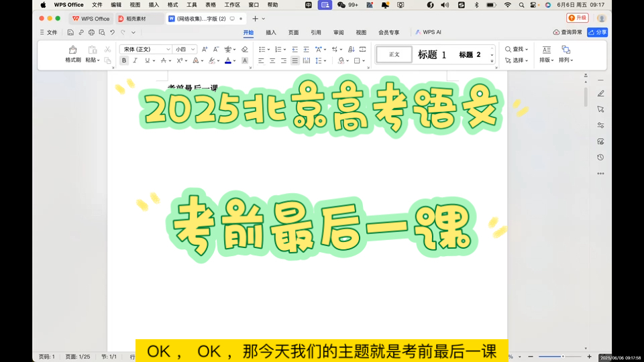The width and height of the screenshot is (644, 362).
Task: Open the Select (选择) dropdown
Action: pos(517,60)
